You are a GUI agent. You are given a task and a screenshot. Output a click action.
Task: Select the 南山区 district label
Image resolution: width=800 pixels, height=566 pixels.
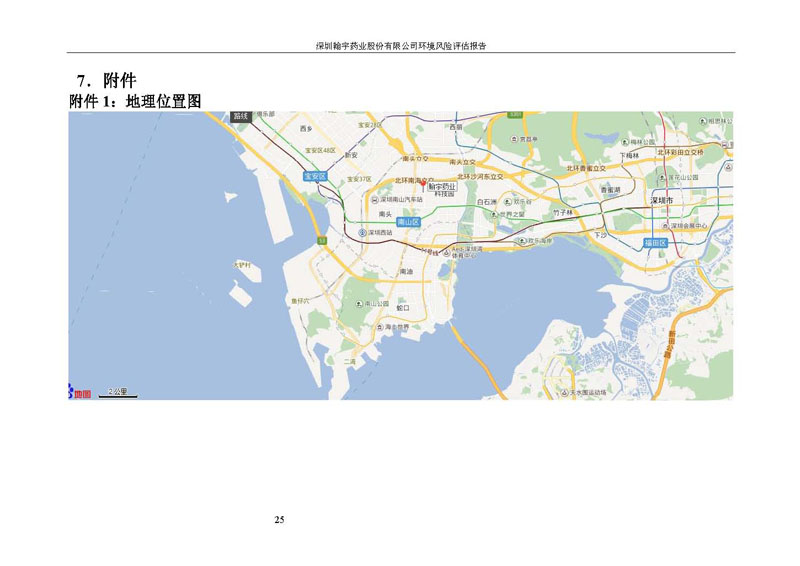tap(410, 221)
